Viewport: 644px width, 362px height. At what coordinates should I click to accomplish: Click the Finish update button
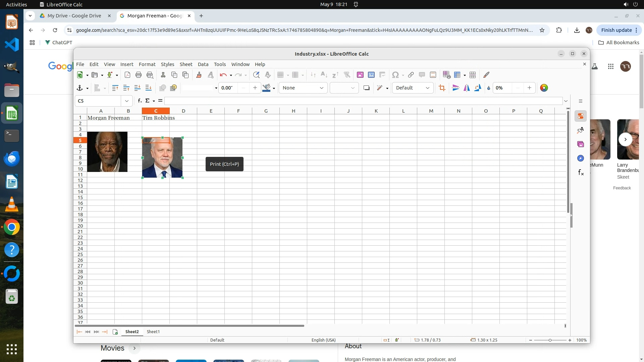616,30
